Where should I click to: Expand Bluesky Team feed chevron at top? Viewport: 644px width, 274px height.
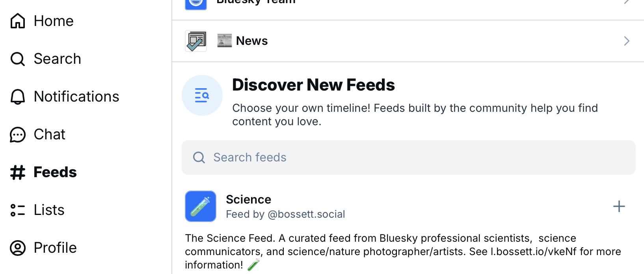[x=627, y=2]
